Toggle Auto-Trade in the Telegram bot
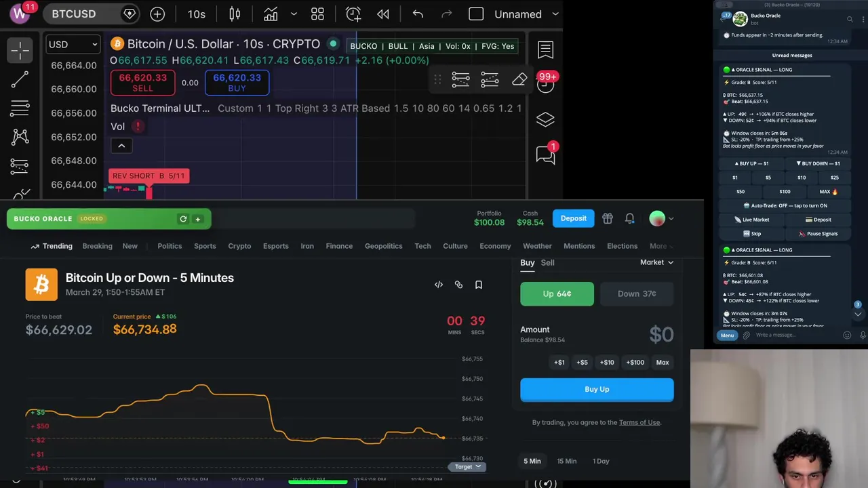 [x=786, y=205]
